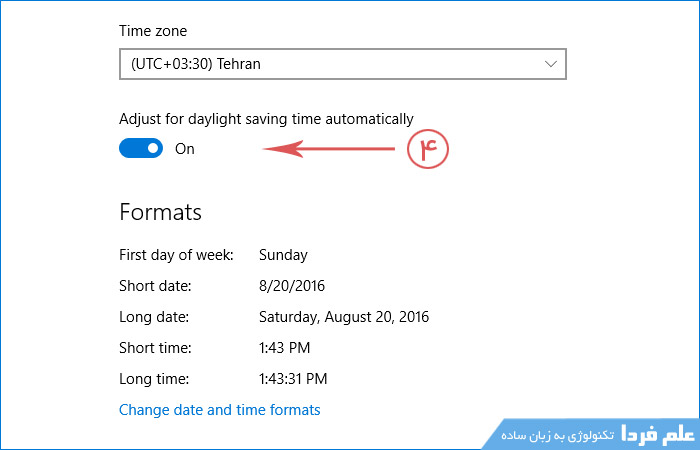Click the red arrow pointing at toggle
The image size is (700, 450).
(330, 149)
